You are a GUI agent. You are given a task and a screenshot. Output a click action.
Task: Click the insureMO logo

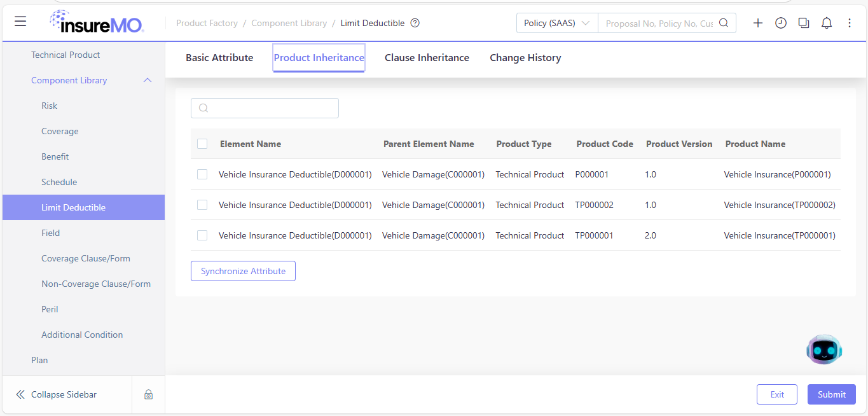[x=97, y=22]
